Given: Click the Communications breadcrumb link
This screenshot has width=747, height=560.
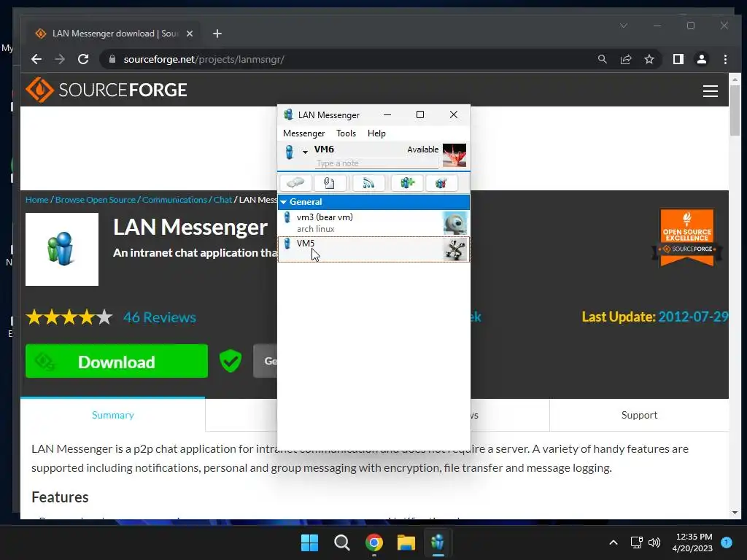Looking at the screenshot, I should pos(175,200).
